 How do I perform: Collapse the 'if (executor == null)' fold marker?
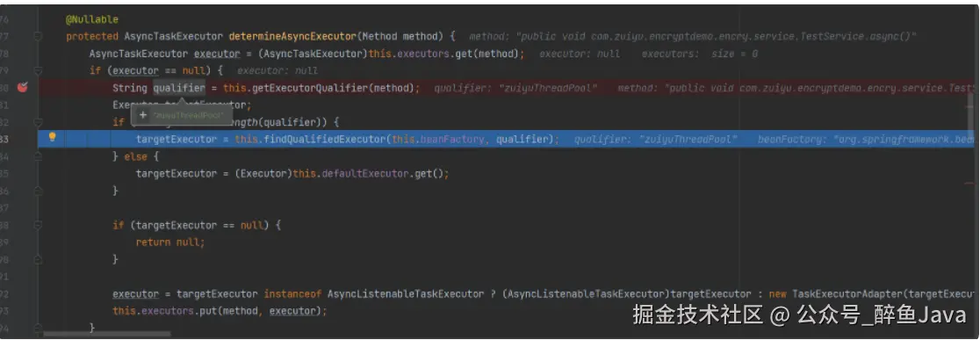tap(38, 70)
